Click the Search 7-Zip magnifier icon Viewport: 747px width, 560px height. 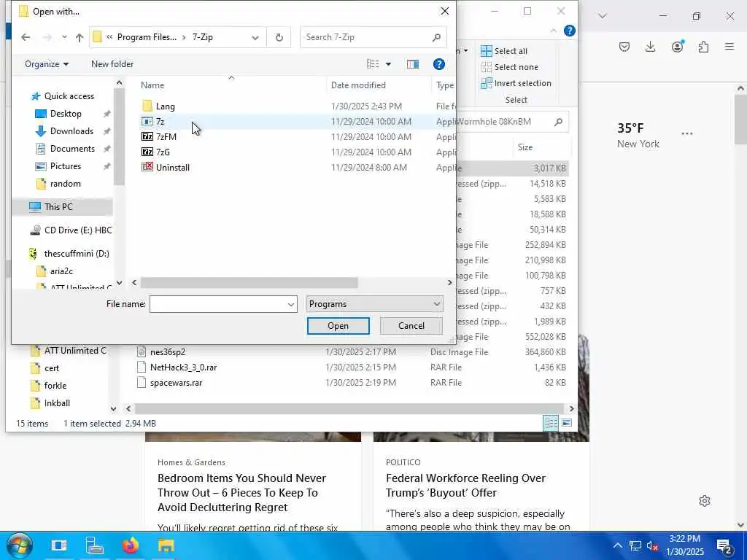pyautogui.click(x=436, y=37)
